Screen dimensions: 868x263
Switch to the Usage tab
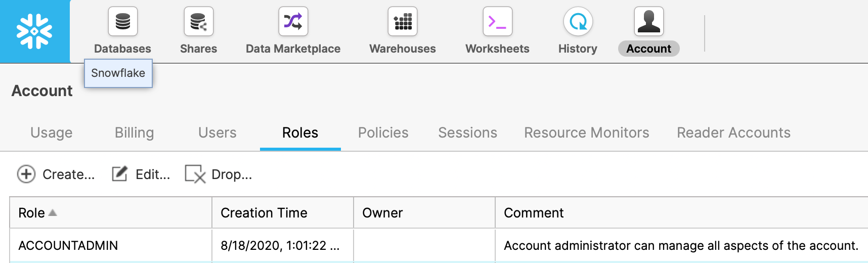point(52,133)
